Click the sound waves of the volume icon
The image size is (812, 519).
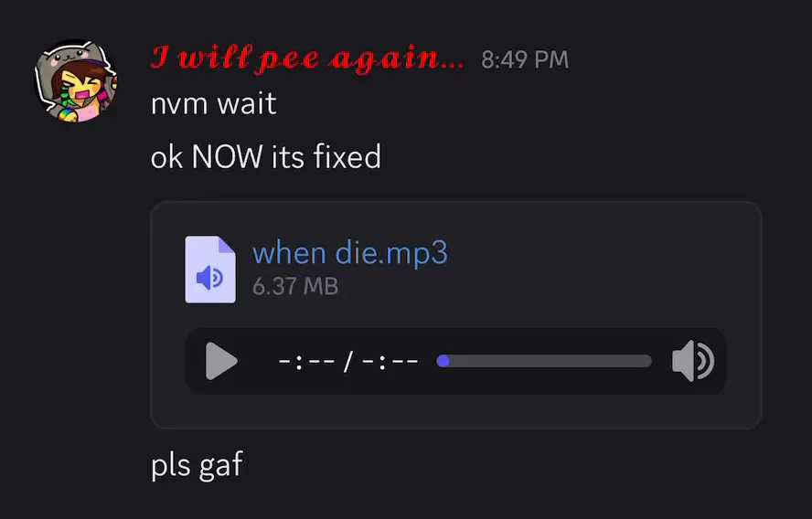[705, 361]
